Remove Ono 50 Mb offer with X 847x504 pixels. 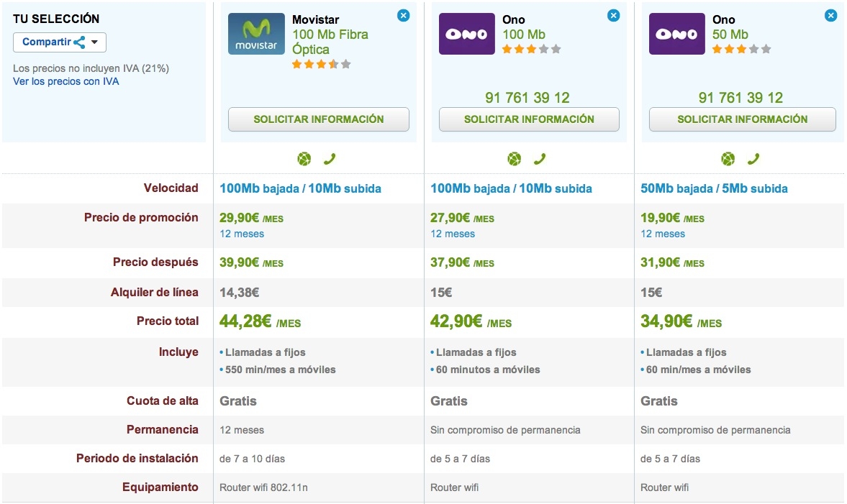click(x=830, y=16)
